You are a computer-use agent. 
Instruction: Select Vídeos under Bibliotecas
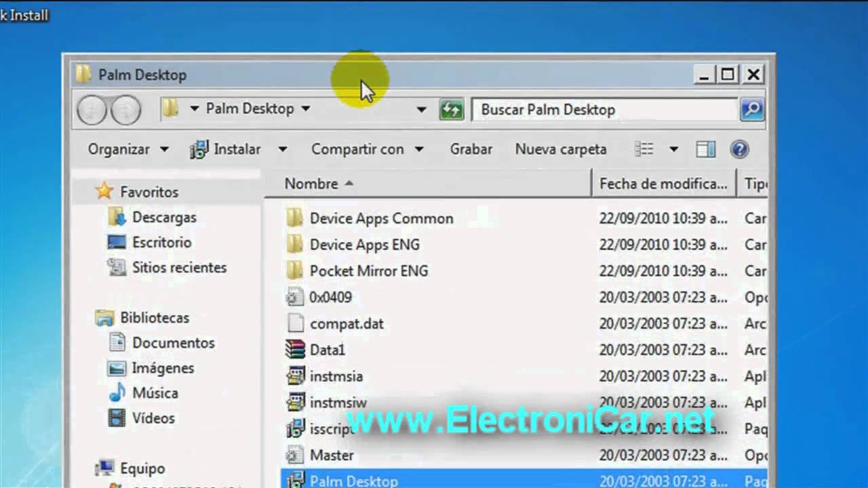(x=153, y=418)
